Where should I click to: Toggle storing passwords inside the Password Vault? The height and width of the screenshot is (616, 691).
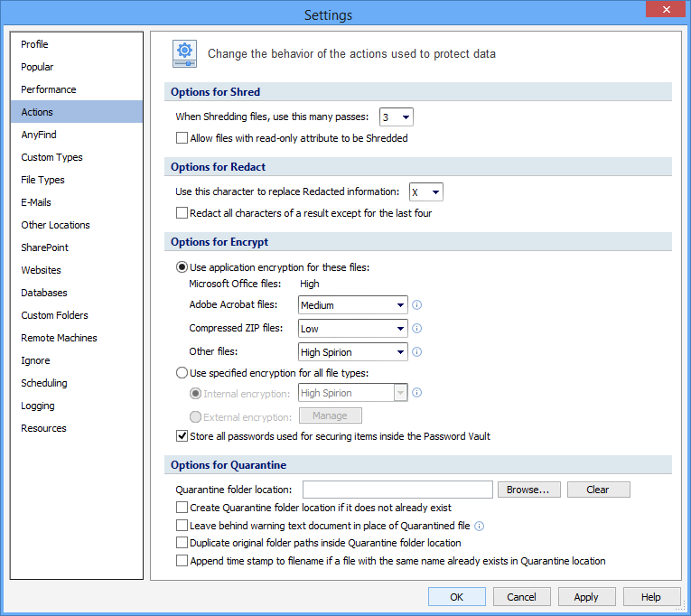click(182, 436)
